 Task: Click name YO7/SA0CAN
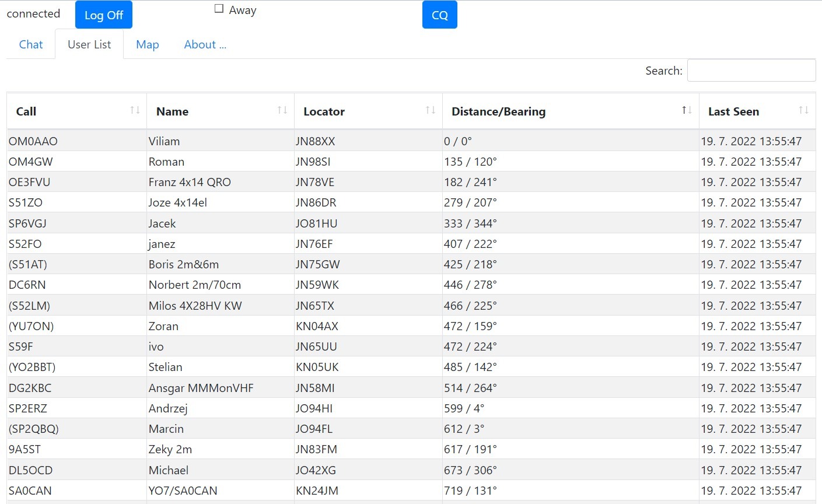click(183, 491)
